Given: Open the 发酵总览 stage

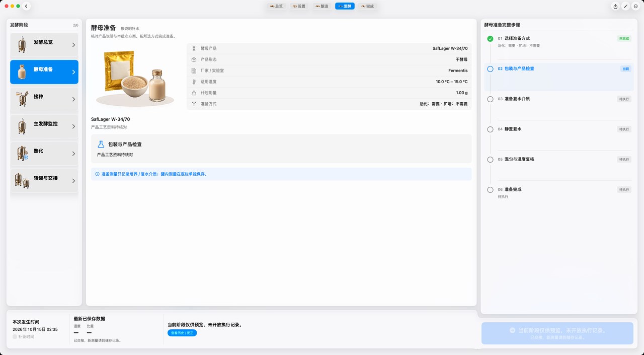Looking at the screenshot, I should 44,45.
